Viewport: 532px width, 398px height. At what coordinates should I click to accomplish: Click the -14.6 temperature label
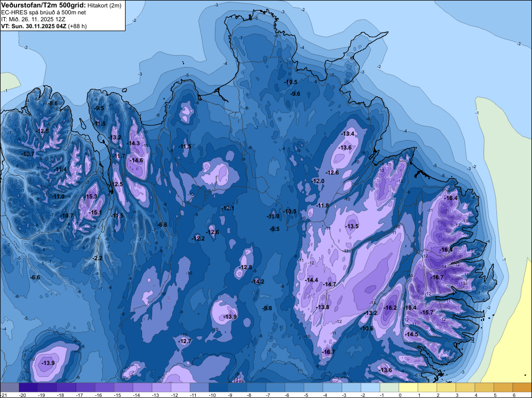tap(136, 160)
